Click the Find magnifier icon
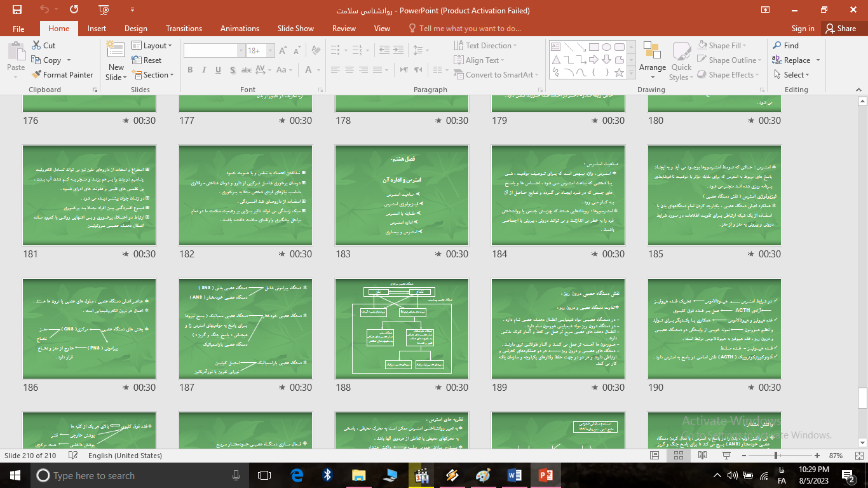The image size is (868, 488). coord(777,46)
